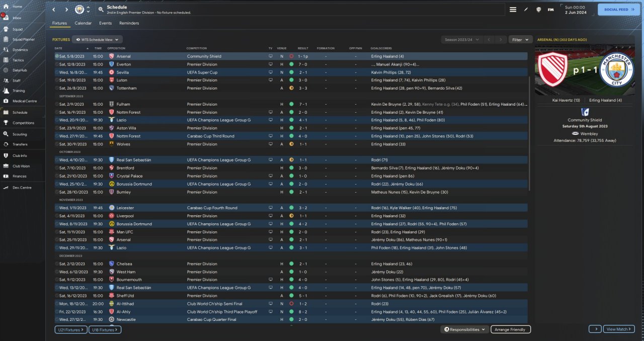Screen dimensions: 644x341
Task: Open Tactics in the sidebar
Action: pyautogui.click(x=18, y=60)
